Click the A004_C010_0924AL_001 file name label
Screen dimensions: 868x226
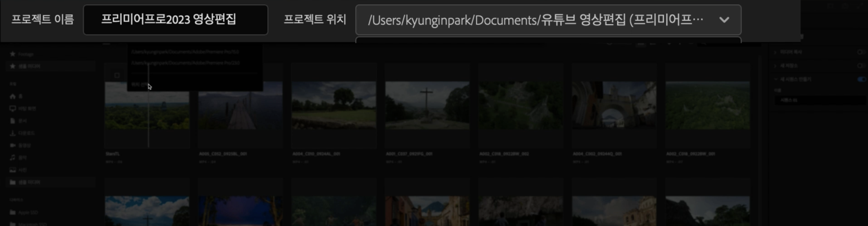point(316,154)
